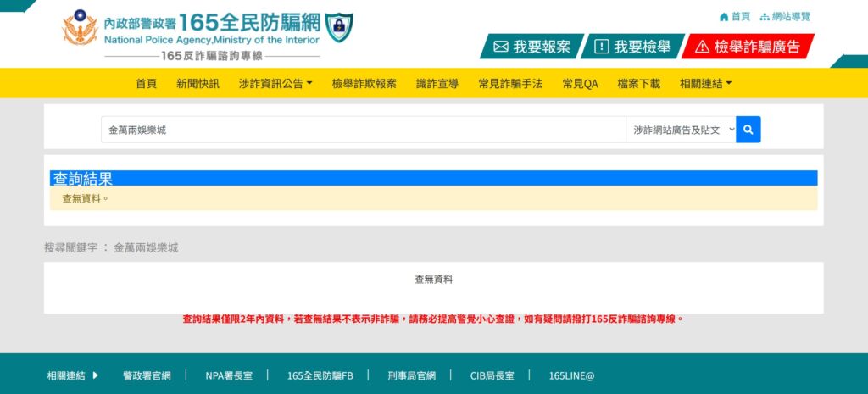Viewport: 868px width, 394px height.
Task: Click the 165全民防騙網 site title logo
Action: [x=250, y=23]
